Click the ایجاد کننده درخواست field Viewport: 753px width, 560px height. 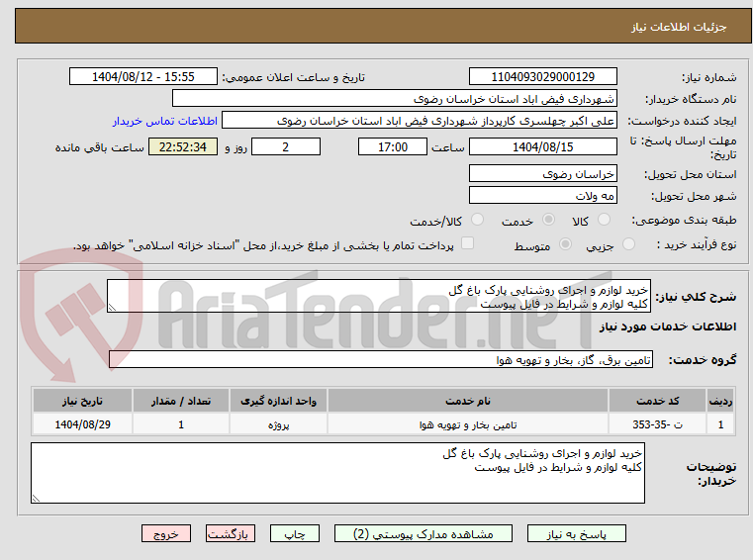tap(420, 121)
